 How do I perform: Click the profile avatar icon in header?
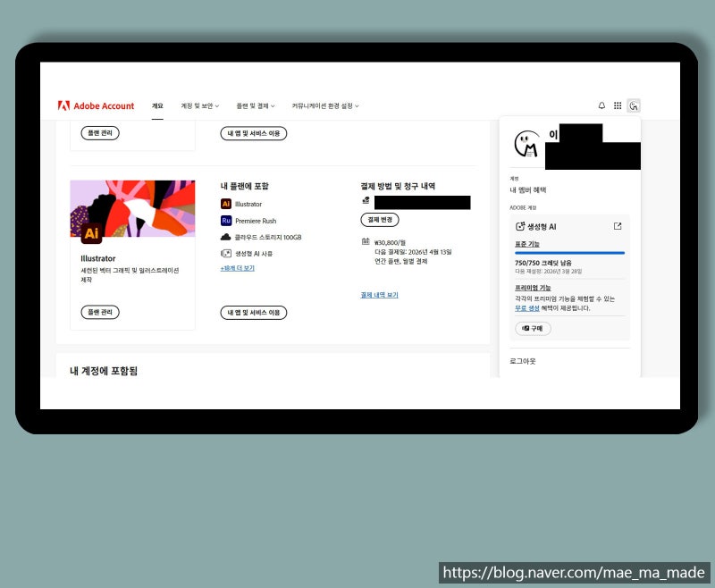coord(634,105)
